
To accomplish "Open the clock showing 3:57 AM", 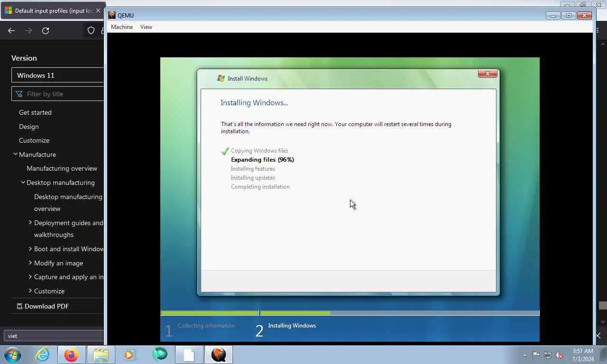I will point(582,355).
